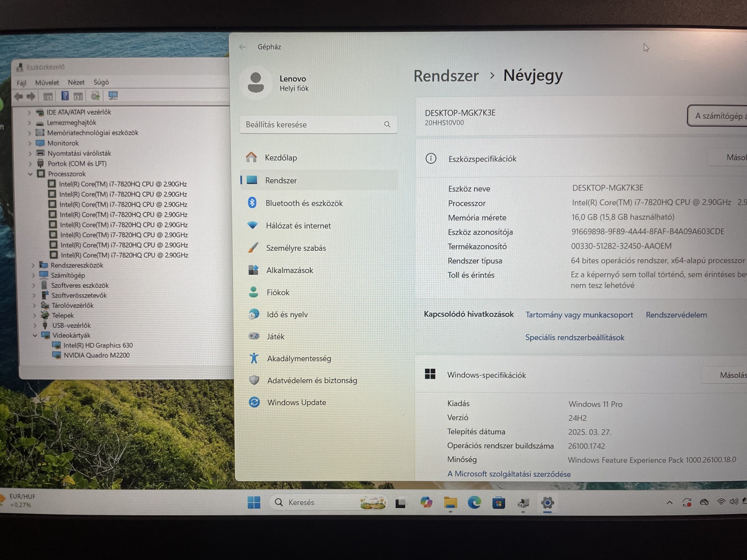Open Tartomány vagy munkacsoport link
The image size is (747, 560).
pyautogui.click(x=579, y=315)
